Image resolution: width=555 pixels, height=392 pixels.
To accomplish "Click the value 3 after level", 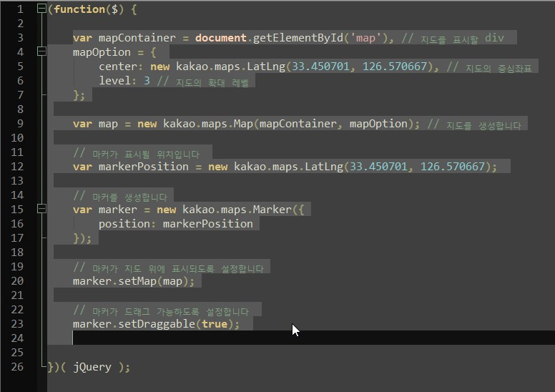I will pyautogui.click(x=147, y=81).
